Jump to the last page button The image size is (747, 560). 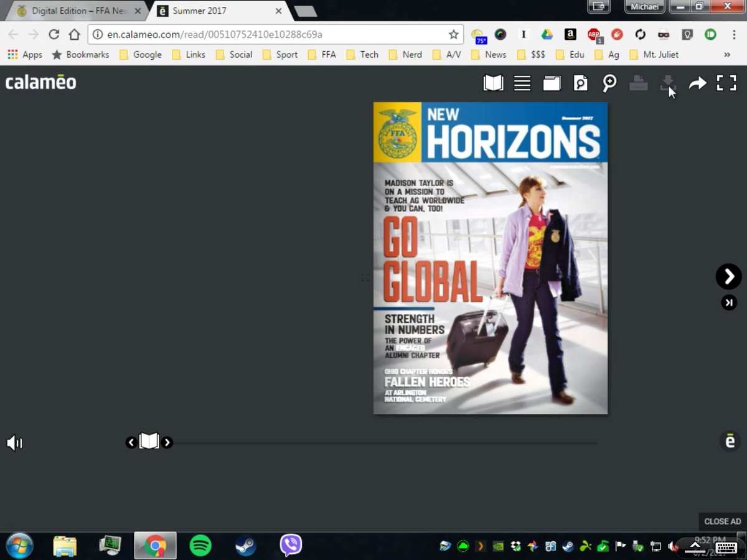729,303
